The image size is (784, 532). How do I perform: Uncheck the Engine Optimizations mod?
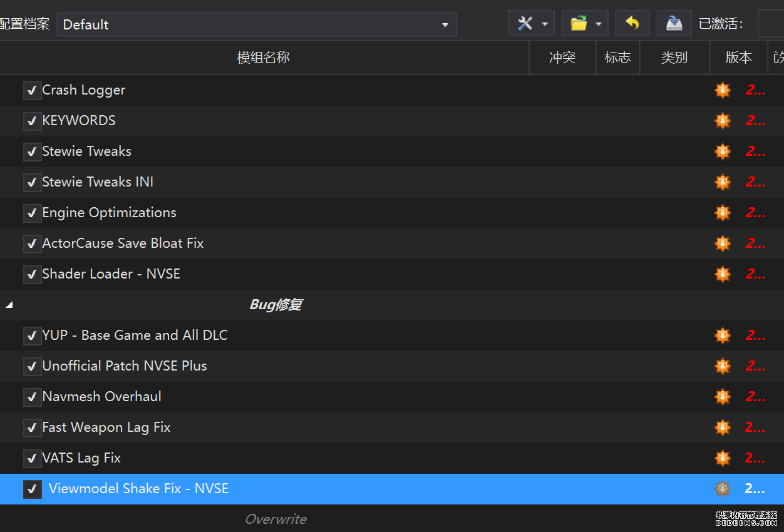pyautogui.click(x=32, y=213)
